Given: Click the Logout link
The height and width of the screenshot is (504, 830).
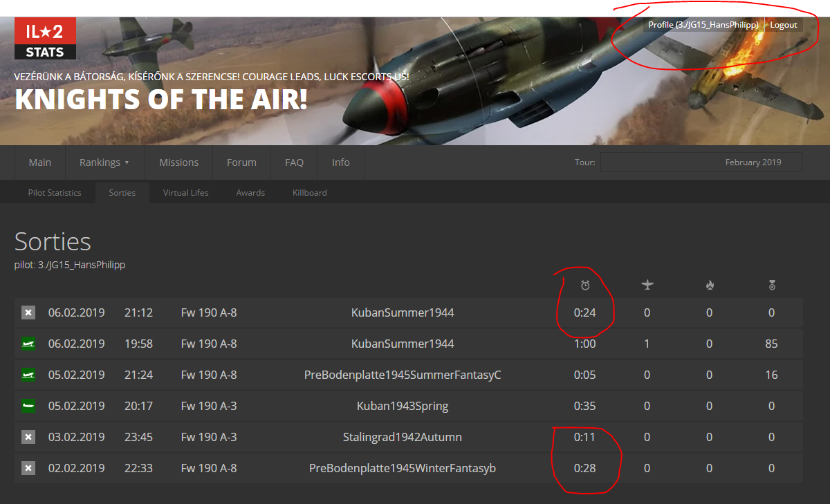Looking at the screenshot, I should [x=784, y=25].
